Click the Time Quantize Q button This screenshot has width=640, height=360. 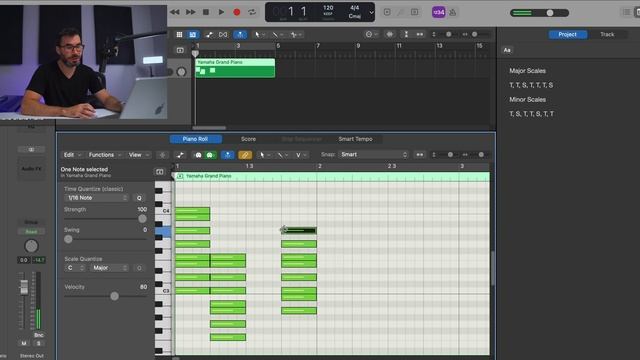pos(139,198)
